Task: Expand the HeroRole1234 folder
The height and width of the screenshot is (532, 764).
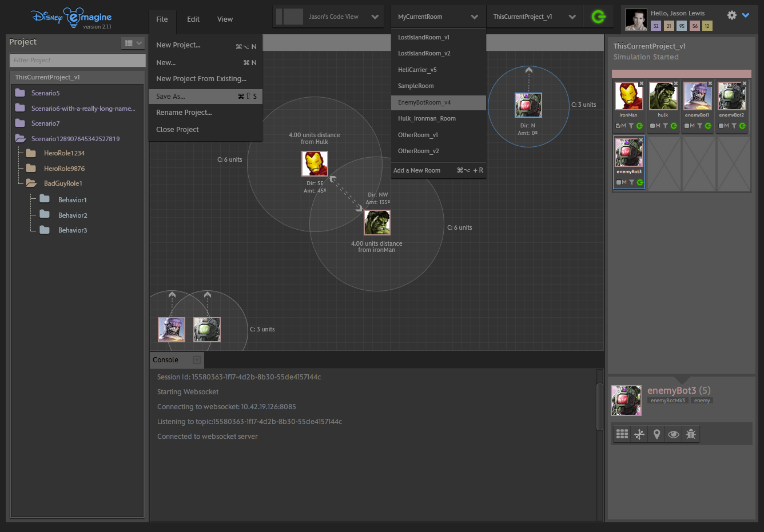Action: point(31,153)
